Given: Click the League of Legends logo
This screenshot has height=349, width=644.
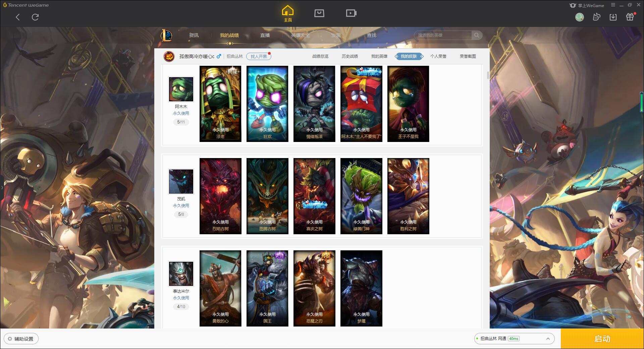Looking at the screenshot, I should pos(166,35).
